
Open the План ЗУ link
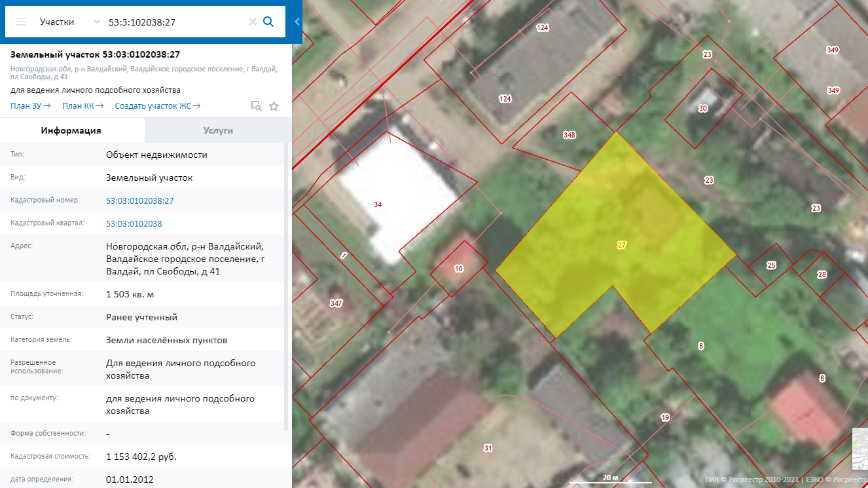(x=30, y=106)
